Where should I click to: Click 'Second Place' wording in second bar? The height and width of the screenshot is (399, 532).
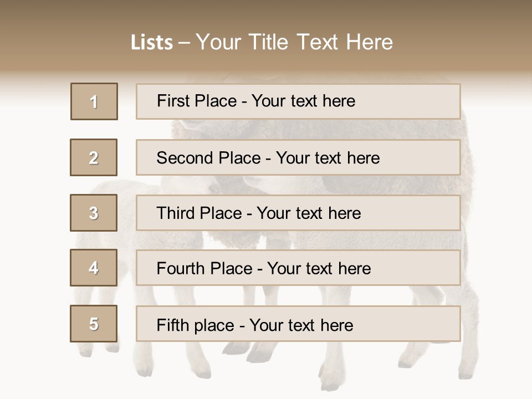coord(209,158)
